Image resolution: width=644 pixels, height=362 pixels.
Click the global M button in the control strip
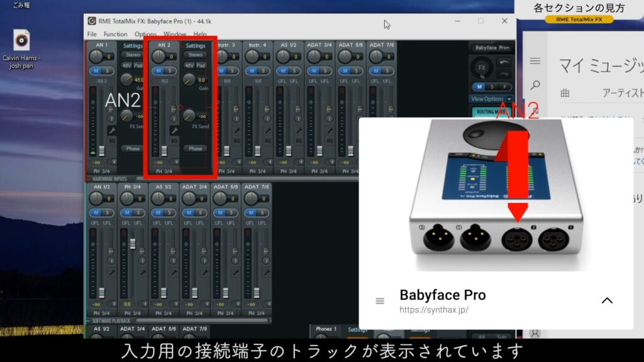479,87
